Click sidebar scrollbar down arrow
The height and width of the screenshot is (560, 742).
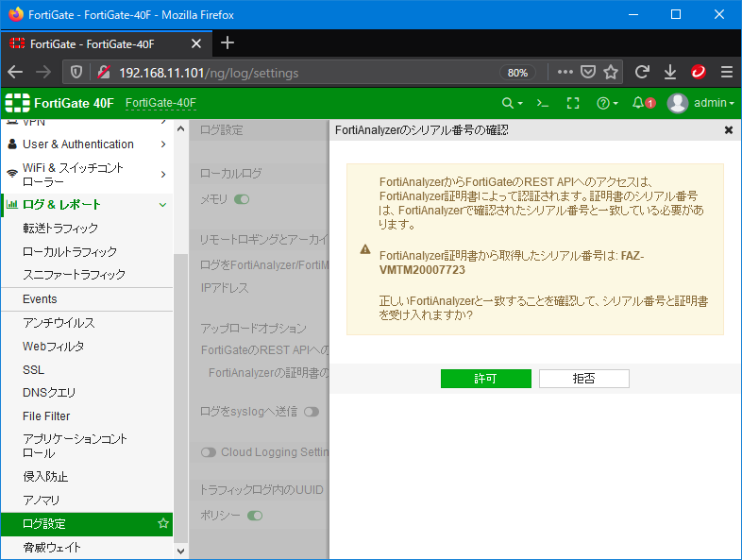[180, 551]
